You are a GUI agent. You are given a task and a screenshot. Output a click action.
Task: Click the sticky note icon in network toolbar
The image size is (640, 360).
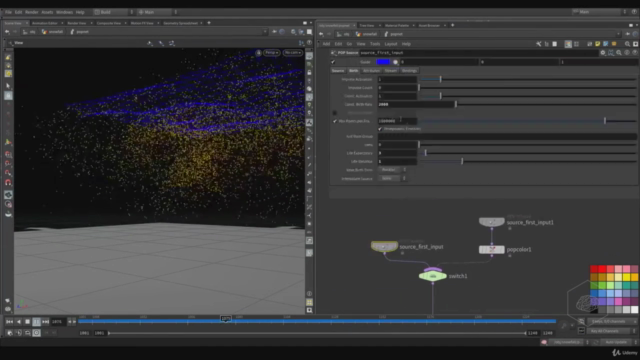(x=598, y=44)
